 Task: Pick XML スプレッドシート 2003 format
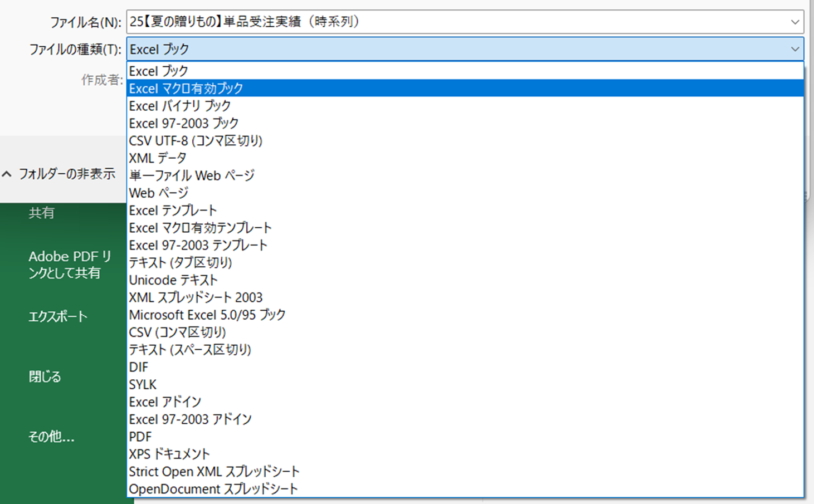(465, 297)
